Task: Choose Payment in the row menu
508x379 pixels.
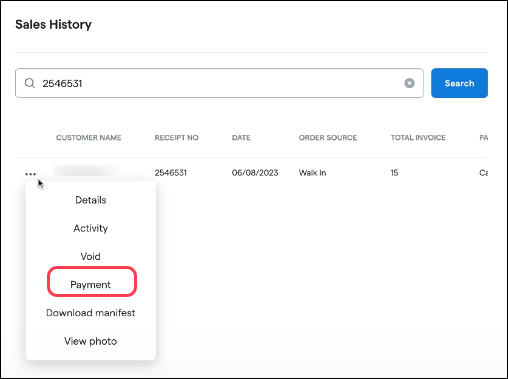Action: point(90,285)
